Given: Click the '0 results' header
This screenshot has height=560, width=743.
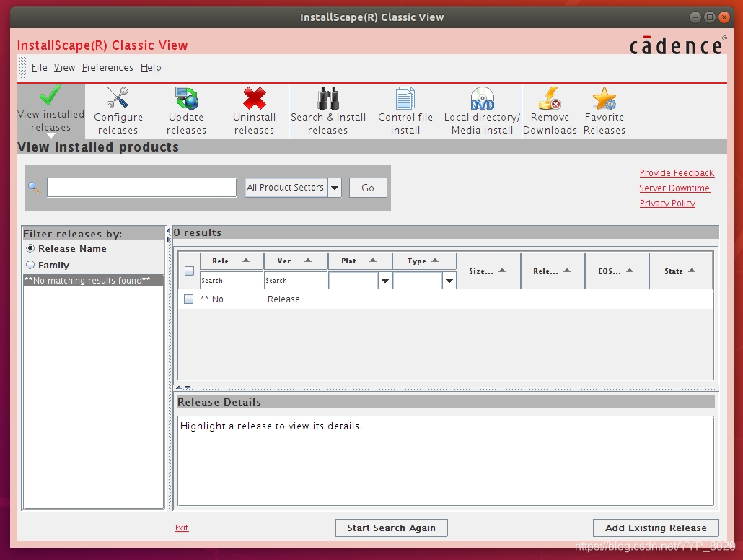Looking at the screenshot, I should tap(198, 232).
